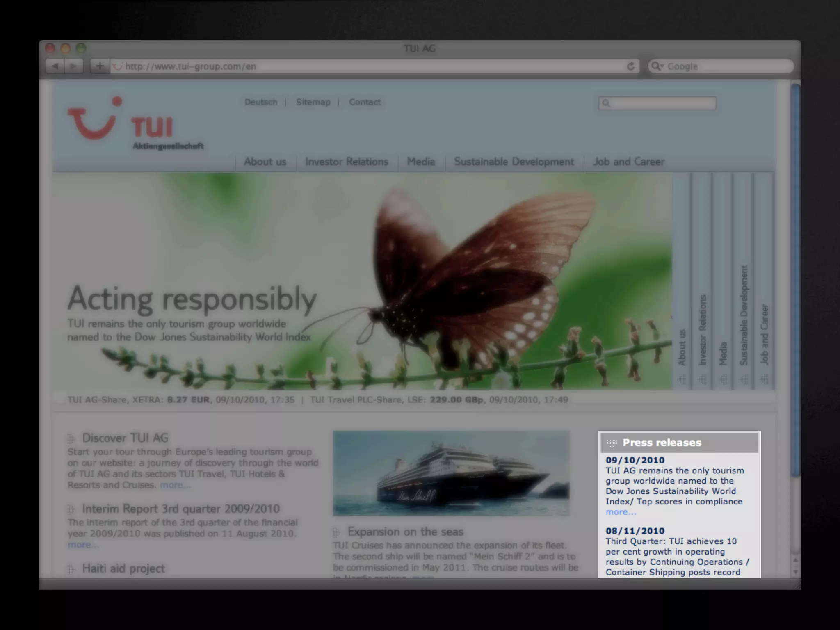The image size is (840, 630).
Task: Select the tui-group.com address bar
Action: coord(374,66)
